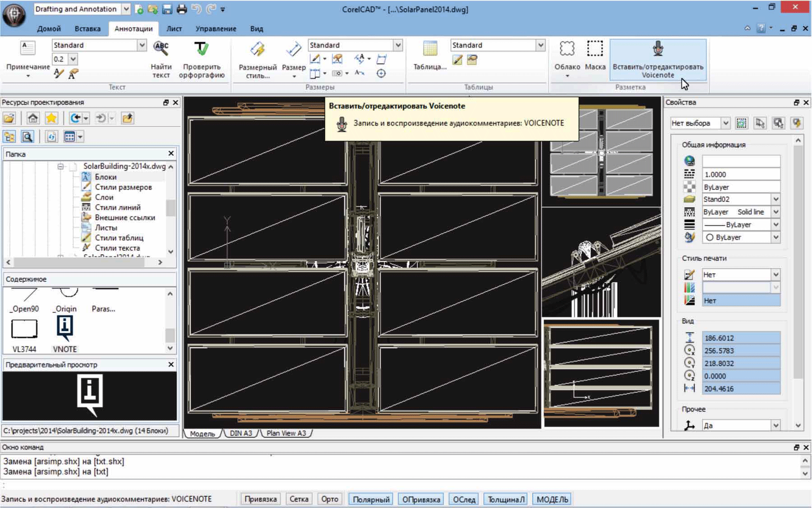
Task: Open the spell check (Проверить орфографию) tool
Action: coord(201,50)
